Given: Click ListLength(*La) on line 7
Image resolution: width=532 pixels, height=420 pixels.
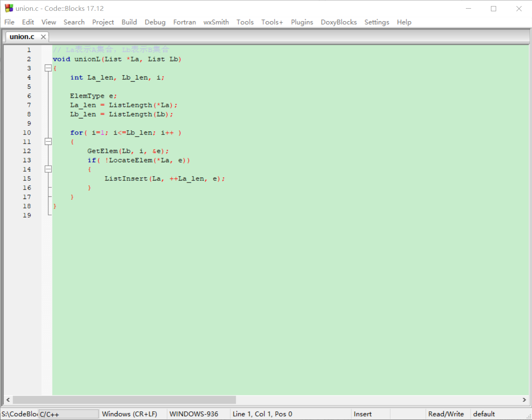Looking at the screenshot, I should 141,105.
